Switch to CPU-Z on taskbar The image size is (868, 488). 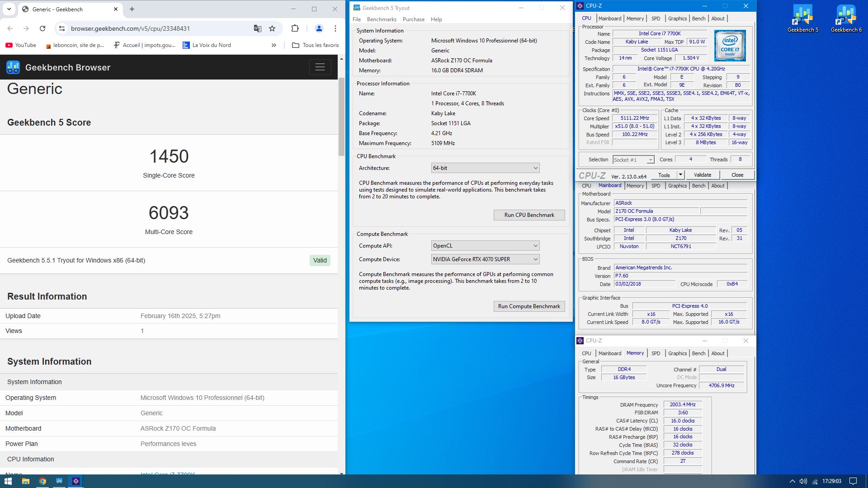point(76,481)
